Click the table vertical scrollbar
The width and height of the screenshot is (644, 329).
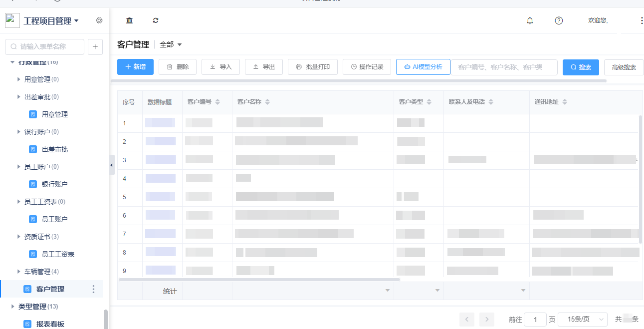pos(641,180)
